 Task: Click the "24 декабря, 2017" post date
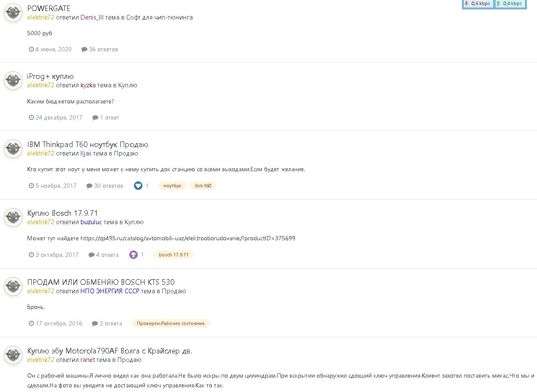coord(59,117)
